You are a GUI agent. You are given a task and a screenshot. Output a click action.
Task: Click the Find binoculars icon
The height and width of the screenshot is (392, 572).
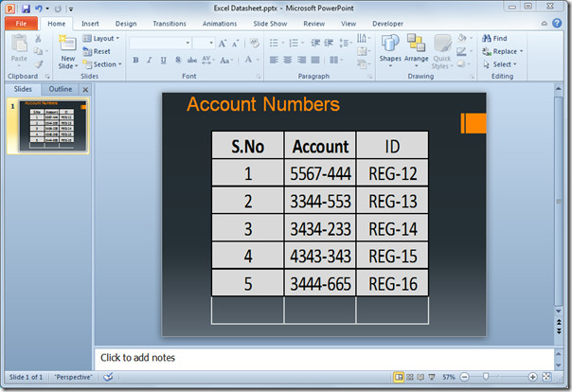[487, 38]
